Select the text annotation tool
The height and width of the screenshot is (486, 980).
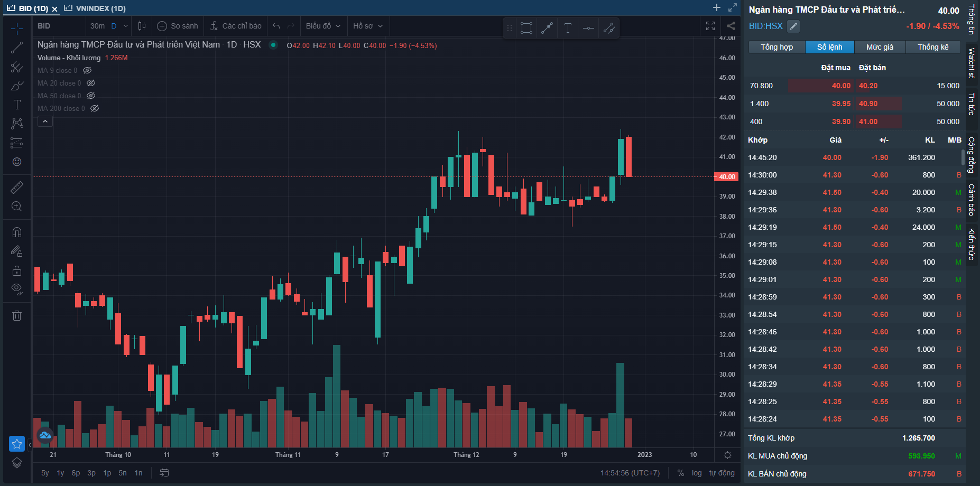(x=17, y=105)
